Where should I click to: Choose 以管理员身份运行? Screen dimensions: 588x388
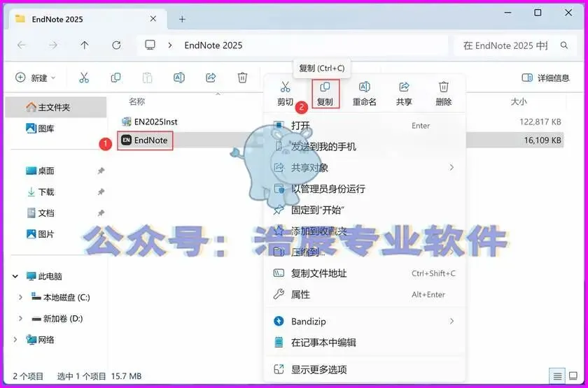[x=365, y=188]
